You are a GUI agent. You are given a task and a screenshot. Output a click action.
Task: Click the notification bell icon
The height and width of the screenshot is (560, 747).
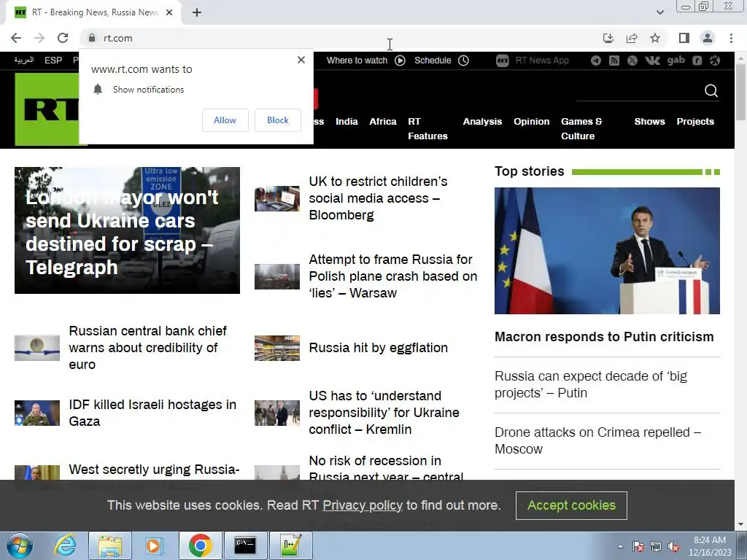point(98,89)
